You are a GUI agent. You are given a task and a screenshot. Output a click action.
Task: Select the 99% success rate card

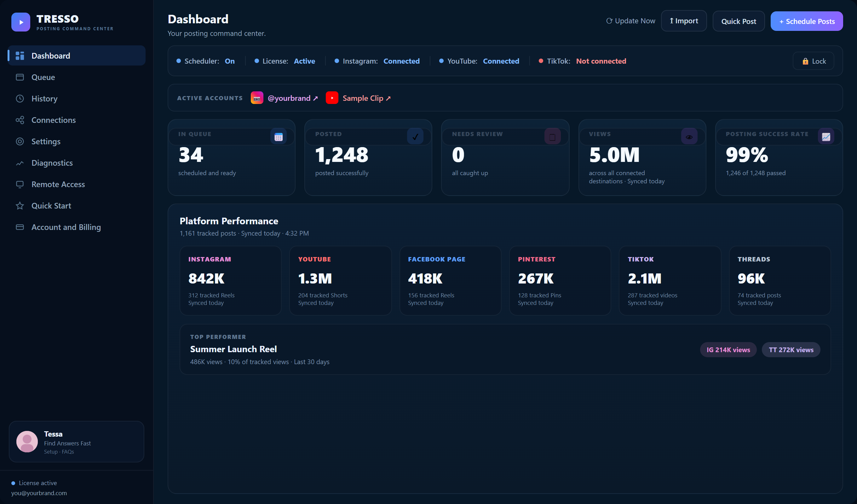pos(779,157)
